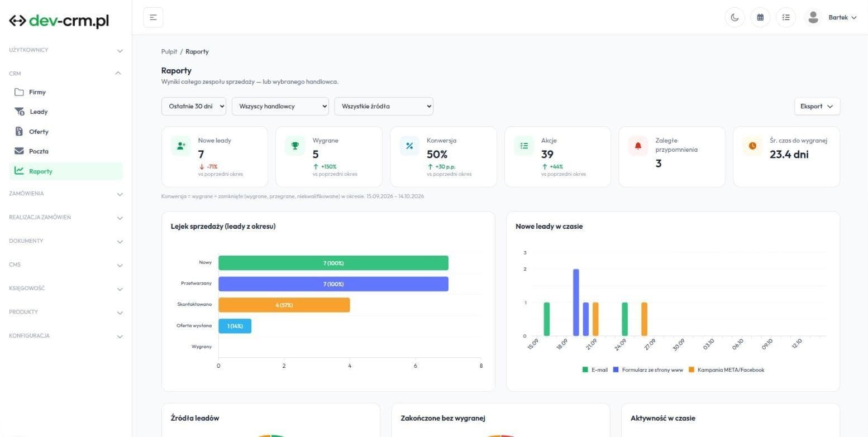Screen dimensions: 868x437
Task: Toggle Formularz ze strony www legend entry
Action: (x=648, y=370)
